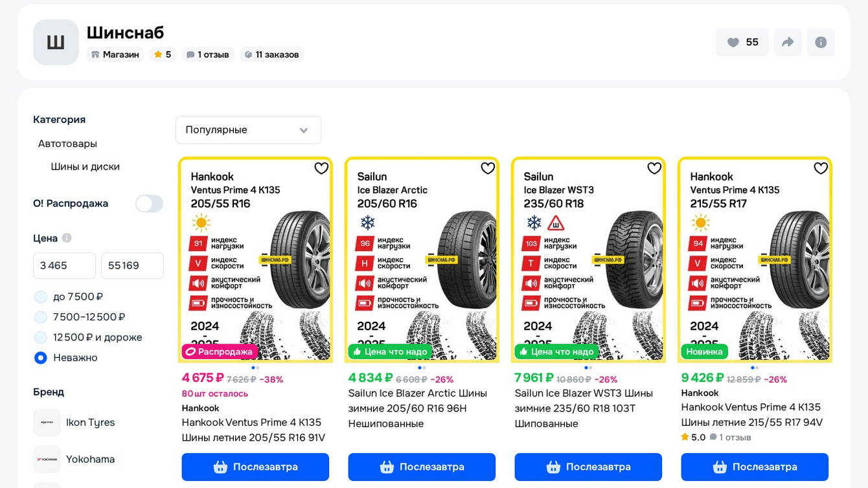Open the Автотовары category
Viewport: 868px width, 488px height.
point(67,144)
